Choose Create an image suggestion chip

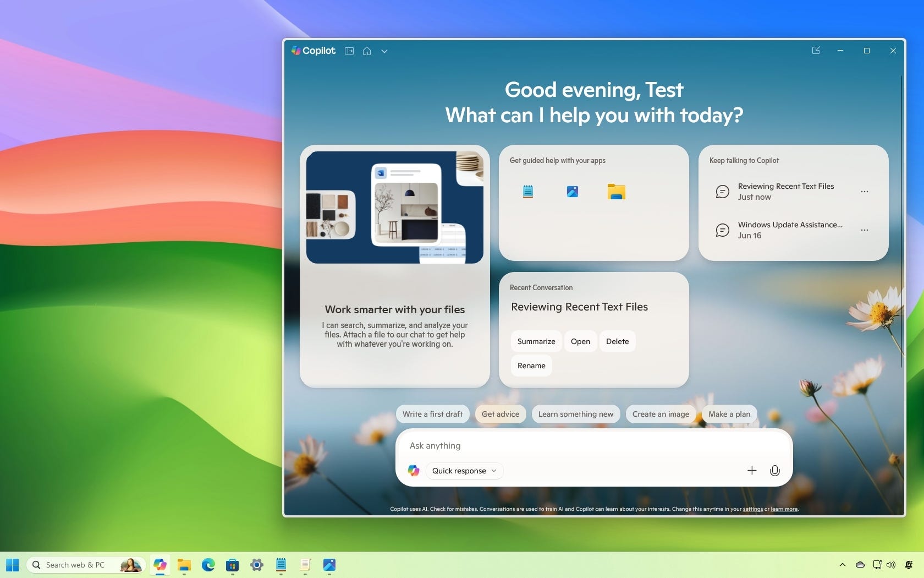661,414
